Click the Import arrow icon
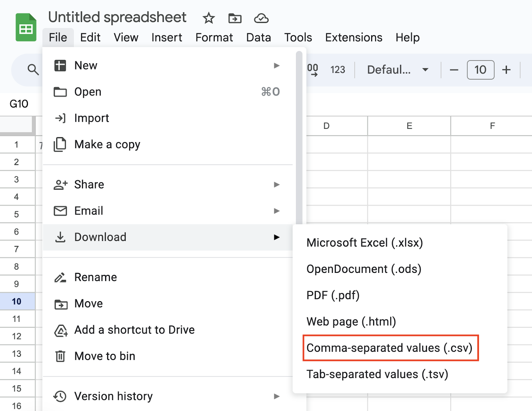532x411 pixels. coord(60,118)
